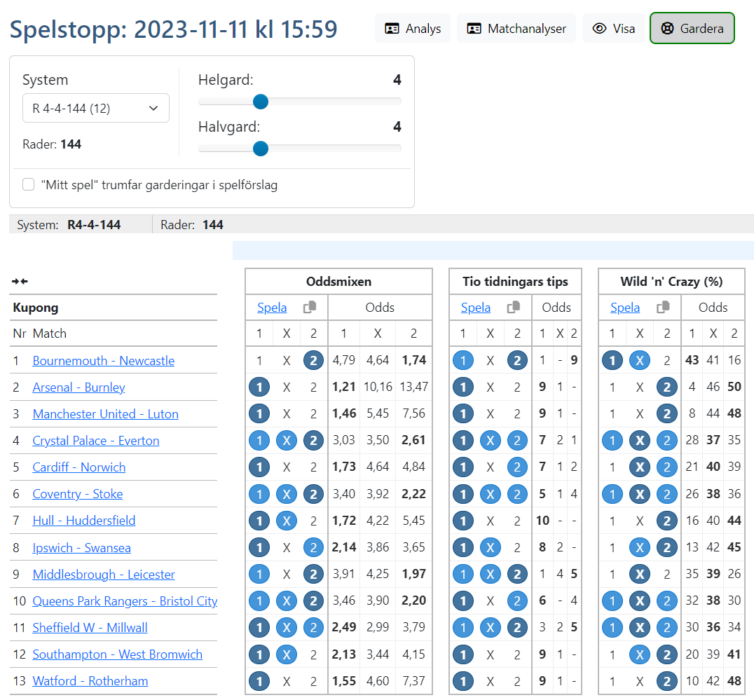Toggle Wild 'n' Crazy X for Bournemouth - Newcastle
The image size is (754, 700).
(x=640, y=361)
